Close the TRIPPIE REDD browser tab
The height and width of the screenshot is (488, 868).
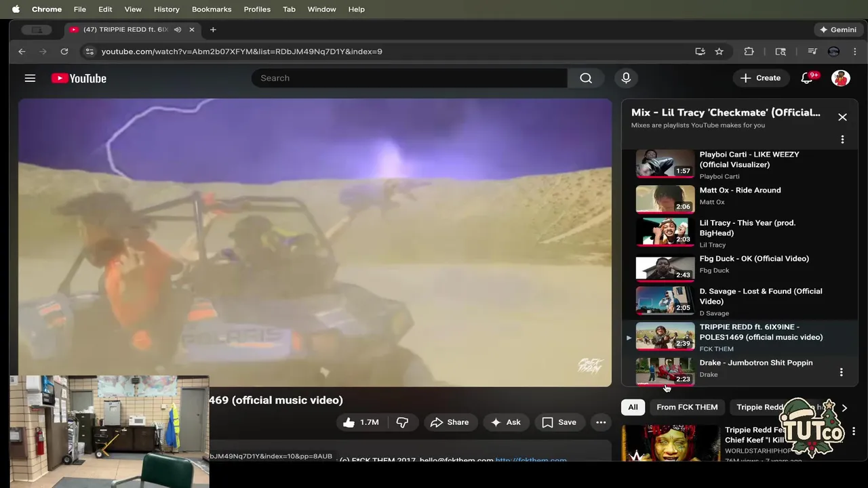click(192, 30)
